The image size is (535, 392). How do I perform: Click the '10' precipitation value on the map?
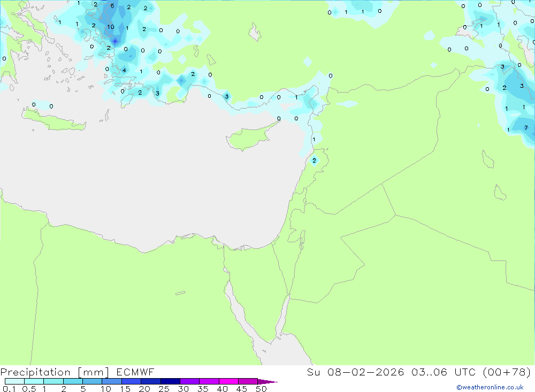[111, 27]
